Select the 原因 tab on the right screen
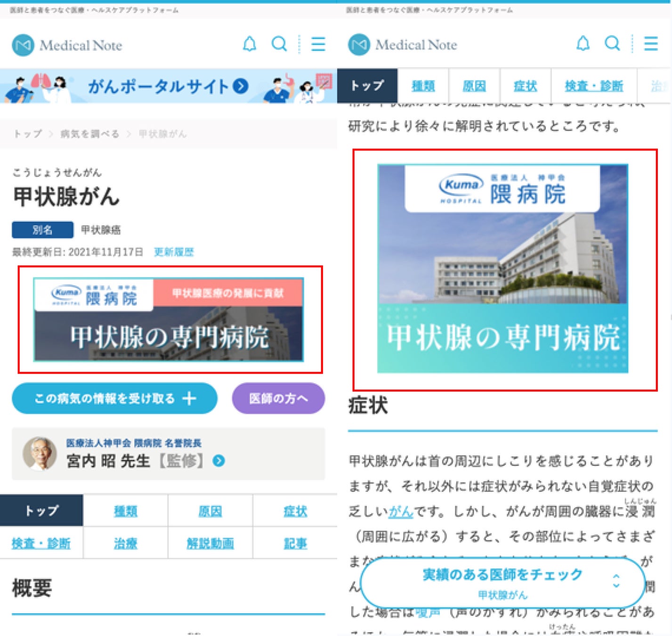Image resolution: width=672 pixels, height=636 pixels. point(474,86)
